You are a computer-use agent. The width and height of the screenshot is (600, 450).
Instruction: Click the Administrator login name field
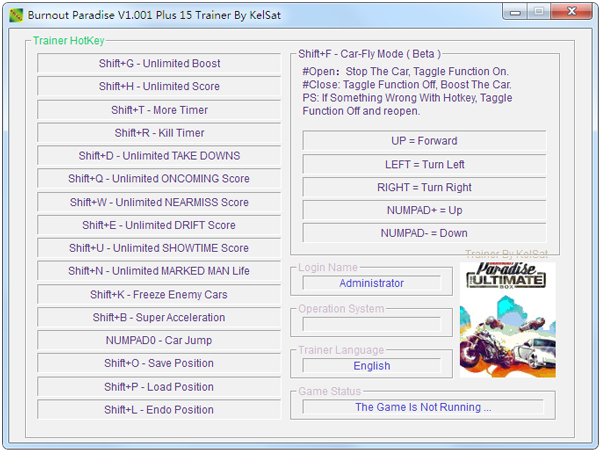pos(372,283)
